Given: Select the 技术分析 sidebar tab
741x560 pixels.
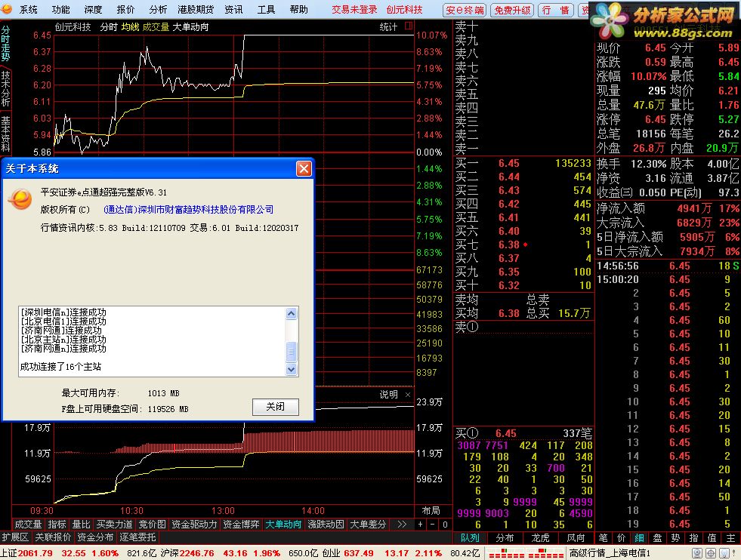Looking at the screenshot, I should pyautogui.click(x=6, y=88).
